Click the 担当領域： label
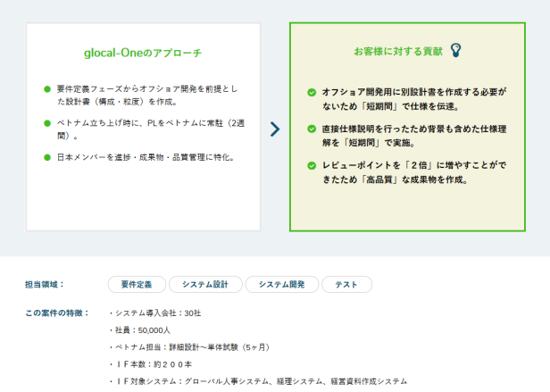Viewport: 550px width, 392px height. 45,284
